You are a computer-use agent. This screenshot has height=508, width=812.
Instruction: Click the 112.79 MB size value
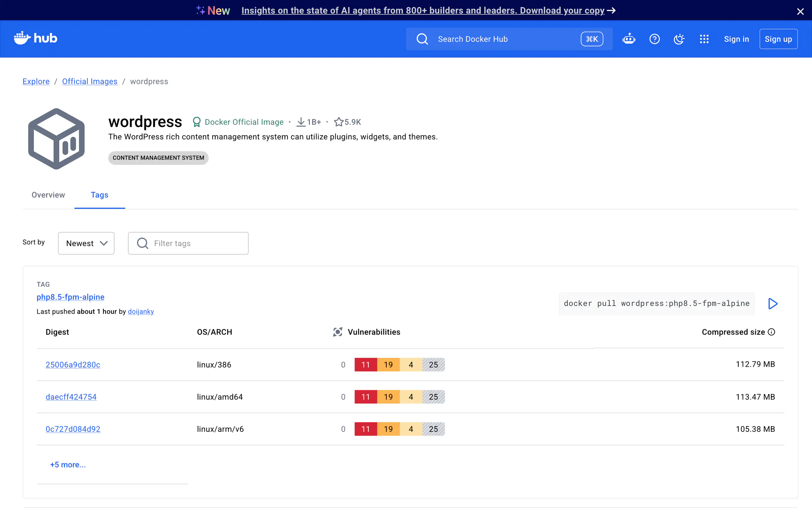755,364
